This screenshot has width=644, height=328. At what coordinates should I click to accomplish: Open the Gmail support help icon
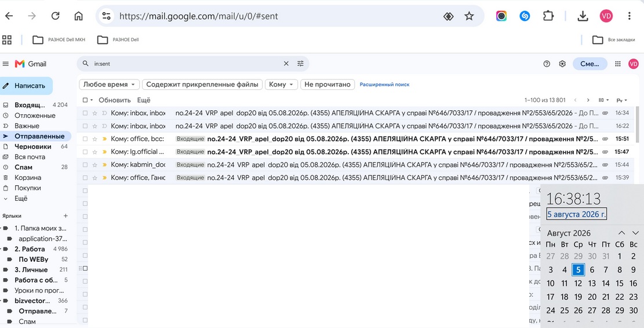(547, 64)
